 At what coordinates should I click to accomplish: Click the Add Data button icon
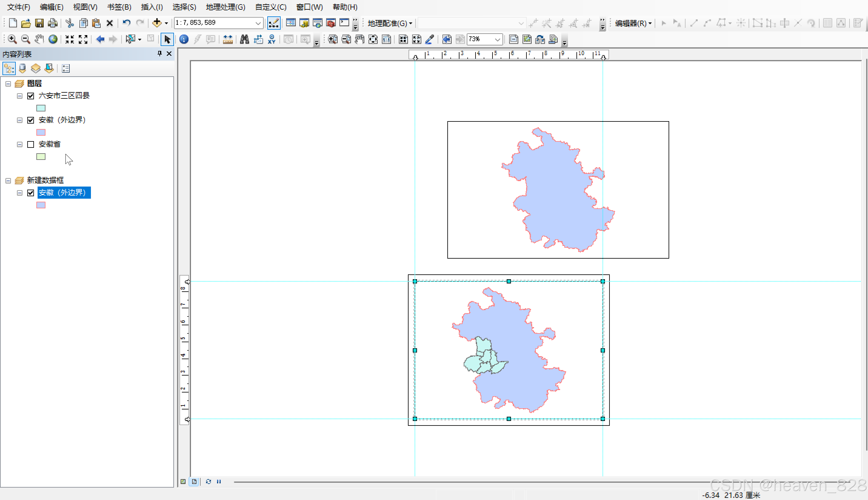point(157,23)
